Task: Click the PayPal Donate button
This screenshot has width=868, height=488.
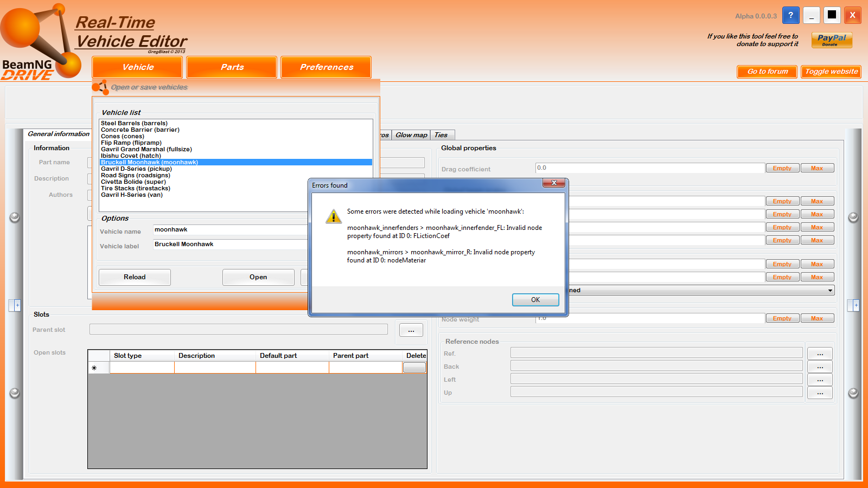Action: pyautogui.click(x=832, y=40)
